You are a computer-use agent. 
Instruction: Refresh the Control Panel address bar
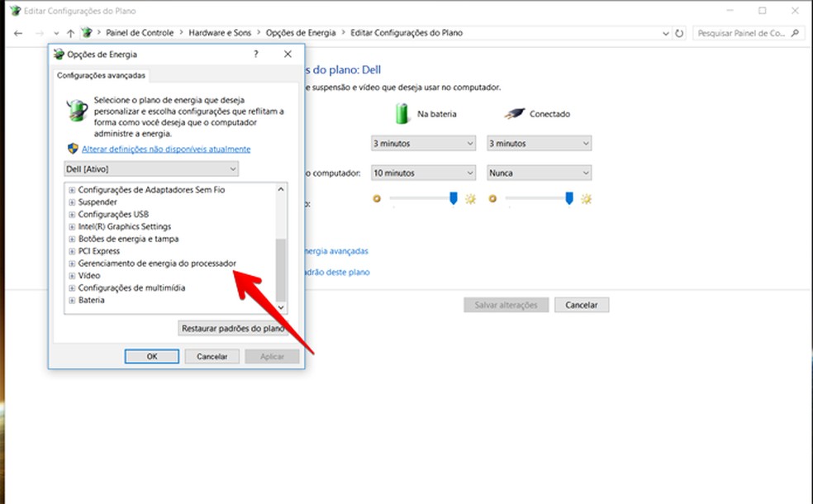tap(679, 33)
